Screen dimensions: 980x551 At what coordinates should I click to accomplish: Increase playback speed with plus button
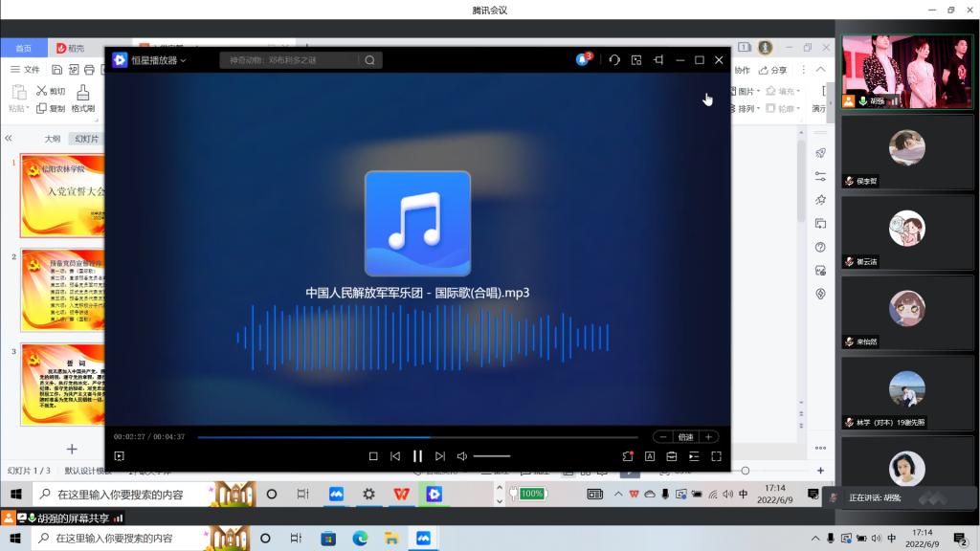[x=708, y=437]
